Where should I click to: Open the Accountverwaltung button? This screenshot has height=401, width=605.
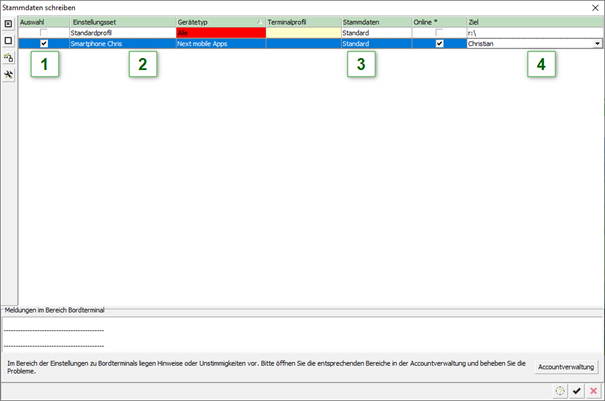tap(566, 366)
